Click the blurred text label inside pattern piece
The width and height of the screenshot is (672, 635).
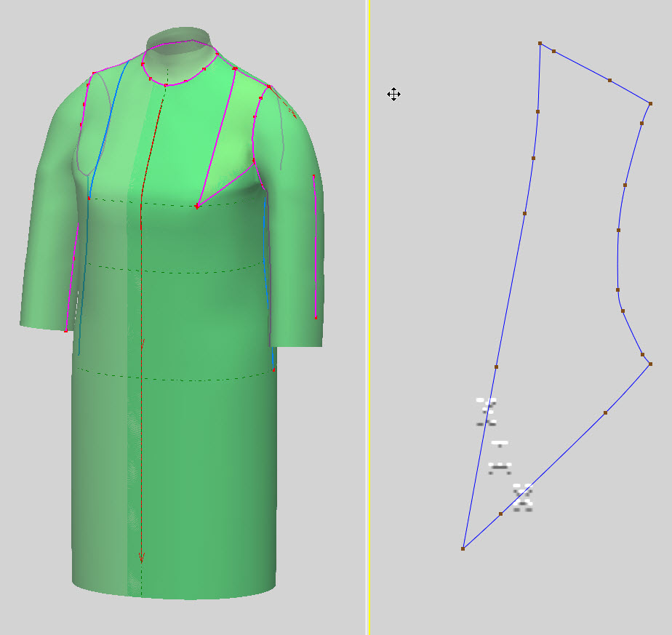pos(504,455)
